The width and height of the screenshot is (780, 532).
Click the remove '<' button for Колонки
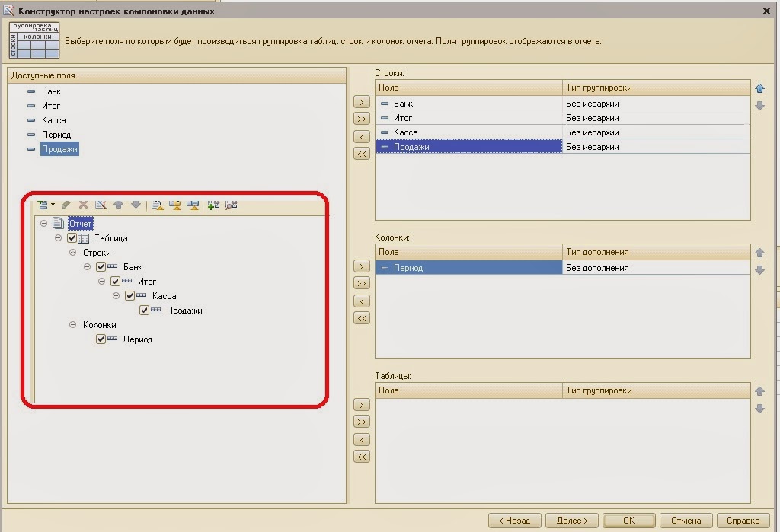tap(362, 301)
